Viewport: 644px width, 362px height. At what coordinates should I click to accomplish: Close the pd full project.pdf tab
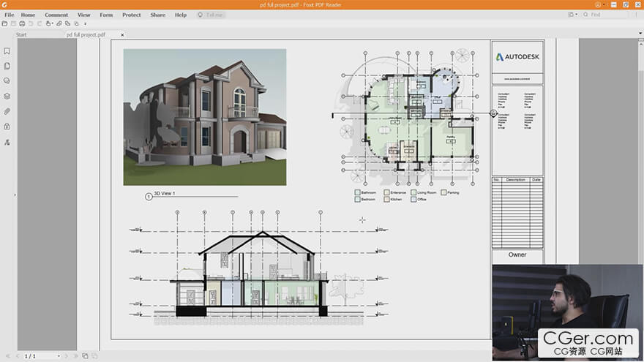coord(122,34)
